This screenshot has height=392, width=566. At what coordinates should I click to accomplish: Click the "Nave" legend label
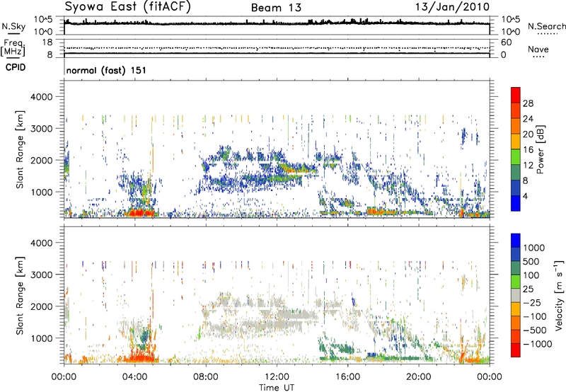(538, 49)
